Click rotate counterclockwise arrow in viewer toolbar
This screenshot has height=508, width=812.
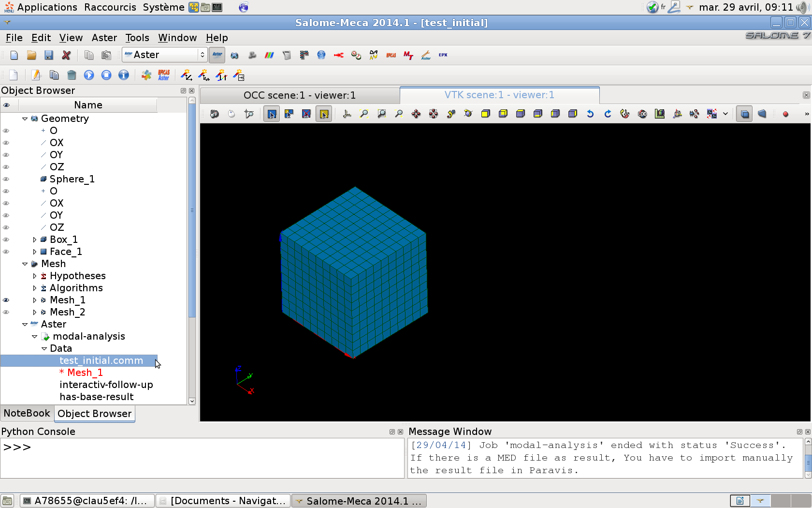click(x=590, y=114)
